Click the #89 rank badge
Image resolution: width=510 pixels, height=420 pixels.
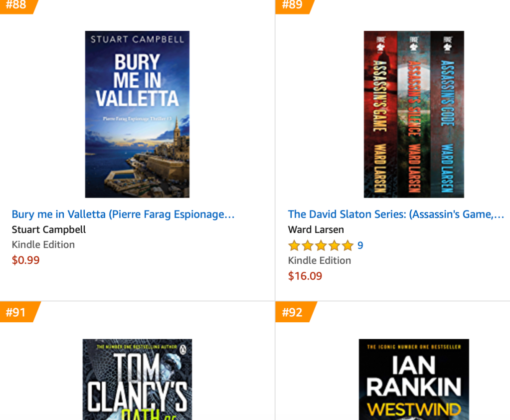click(294, 6)
